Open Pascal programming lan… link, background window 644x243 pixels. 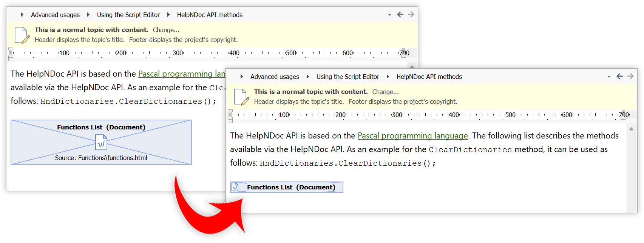point(182,74)
